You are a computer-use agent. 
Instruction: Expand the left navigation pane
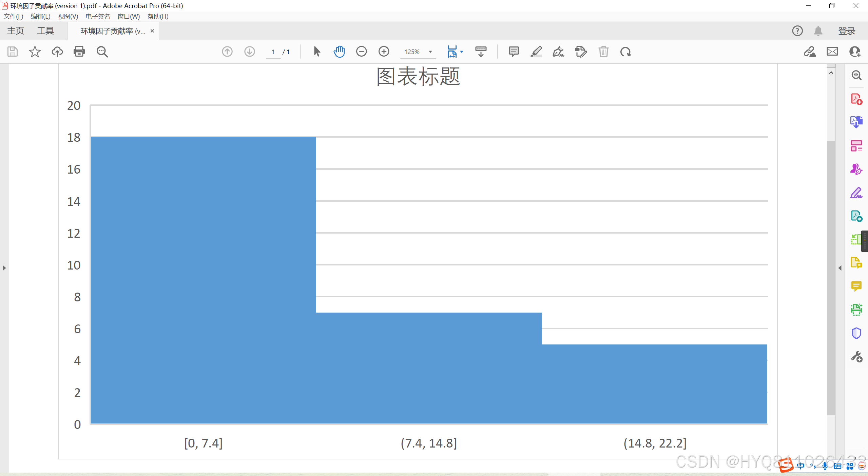(4, 268)
